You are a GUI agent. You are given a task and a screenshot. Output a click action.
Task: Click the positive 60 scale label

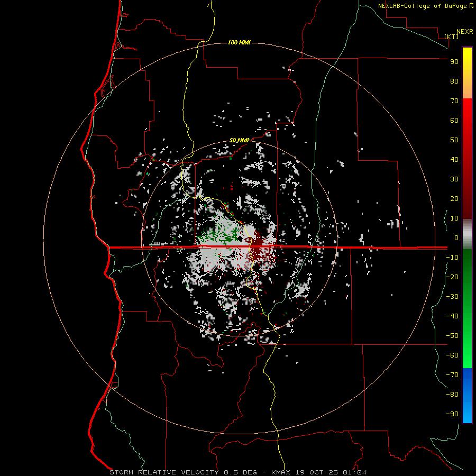tap(454, 120)
